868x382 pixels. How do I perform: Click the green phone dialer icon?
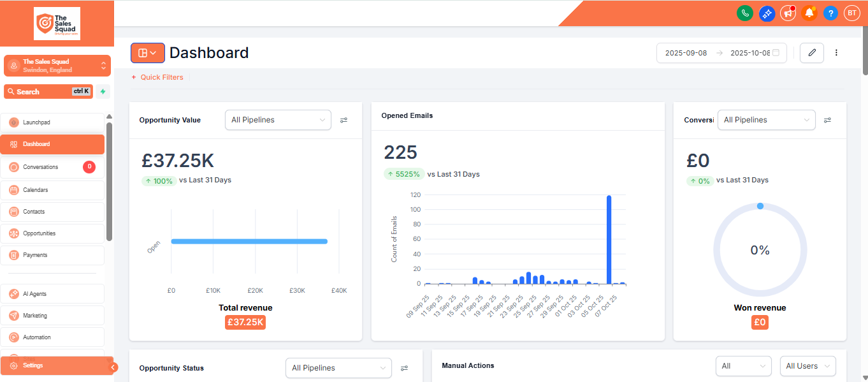[744, 13]
